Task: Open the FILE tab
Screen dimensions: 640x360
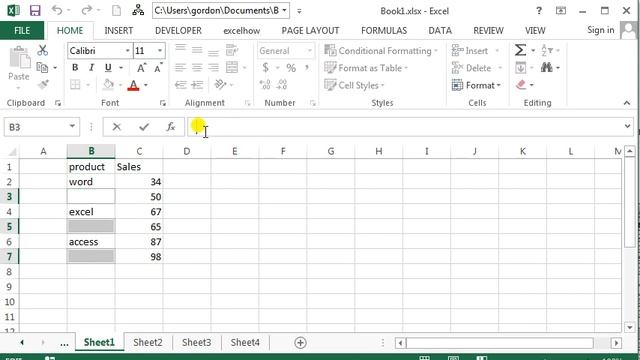Action: coord(22,31)
